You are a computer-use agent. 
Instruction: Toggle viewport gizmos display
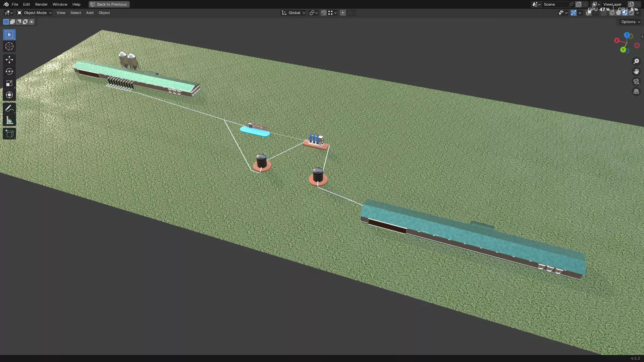[574, 13]
